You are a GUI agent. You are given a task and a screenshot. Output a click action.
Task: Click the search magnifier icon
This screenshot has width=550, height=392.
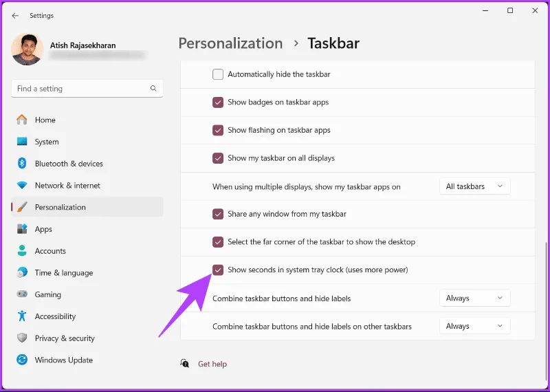(x=153, y=89)
